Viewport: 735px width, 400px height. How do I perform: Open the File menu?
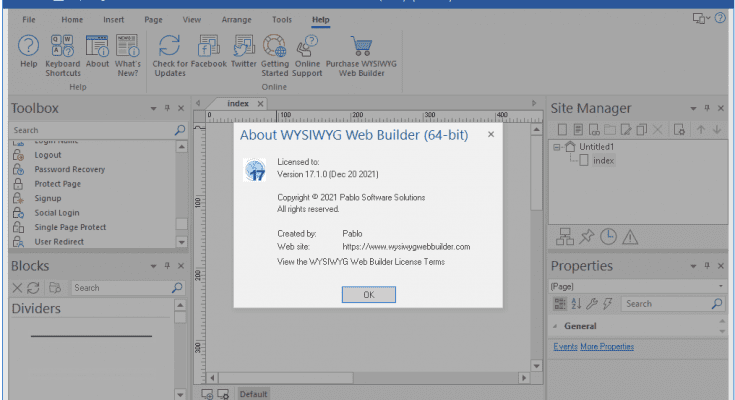(x=29, y=20)
